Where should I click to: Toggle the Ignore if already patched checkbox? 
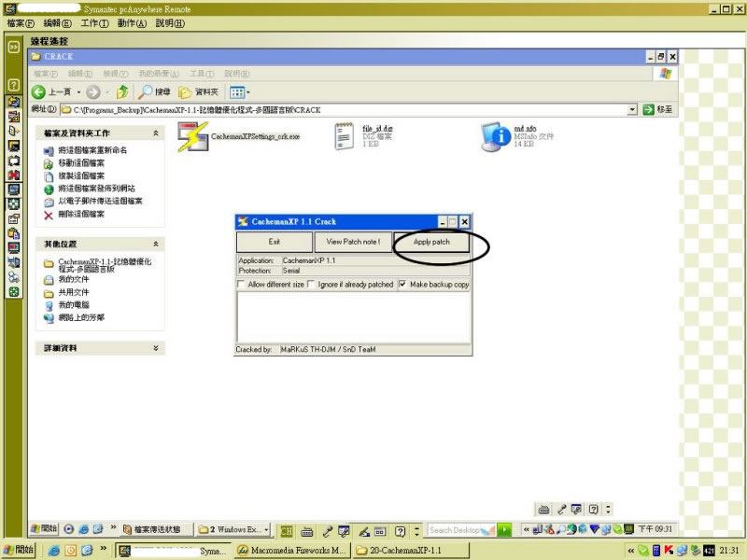[x=311, y=285]
